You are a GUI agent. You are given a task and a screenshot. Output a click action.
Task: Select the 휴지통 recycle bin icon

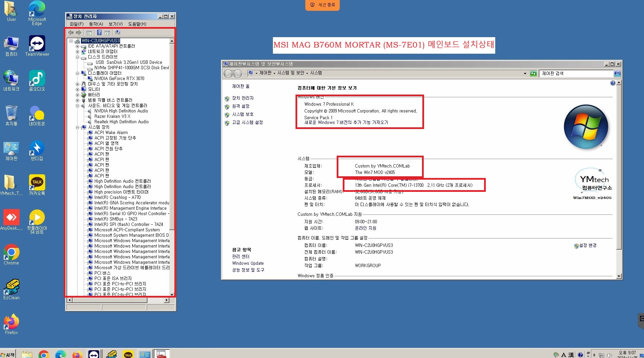click(x=11, y=116)
